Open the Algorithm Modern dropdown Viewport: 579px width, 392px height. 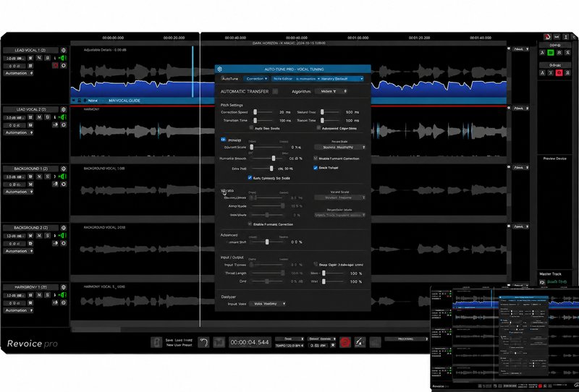(331, 91)
